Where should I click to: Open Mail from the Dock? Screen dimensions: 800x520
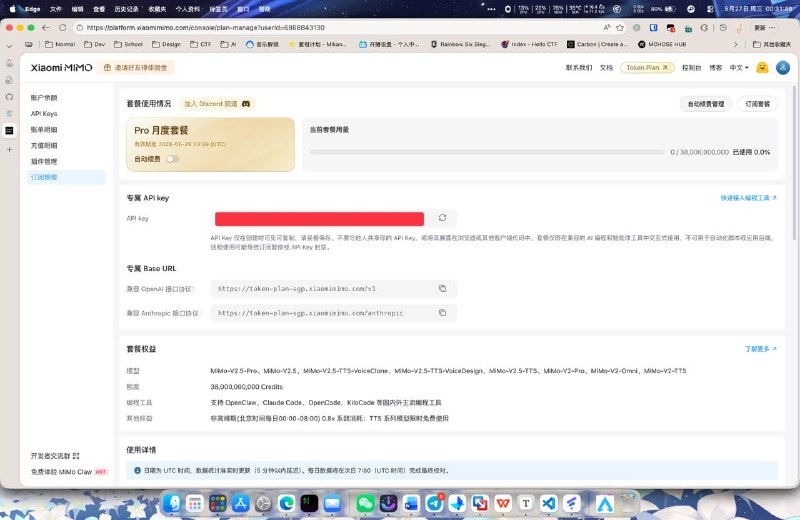(332, 504)
